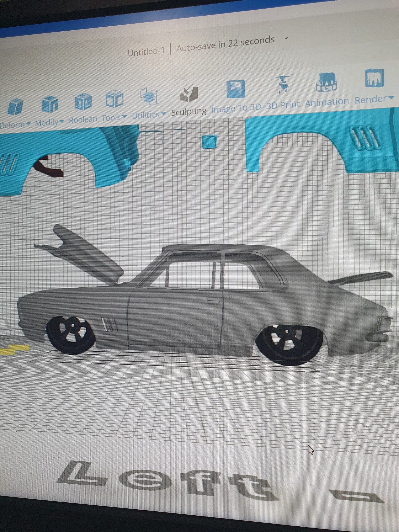Expand the Tools dropdown arrow
The height and width of the screenshot is (532, 399).
click(x=124, y=116)
